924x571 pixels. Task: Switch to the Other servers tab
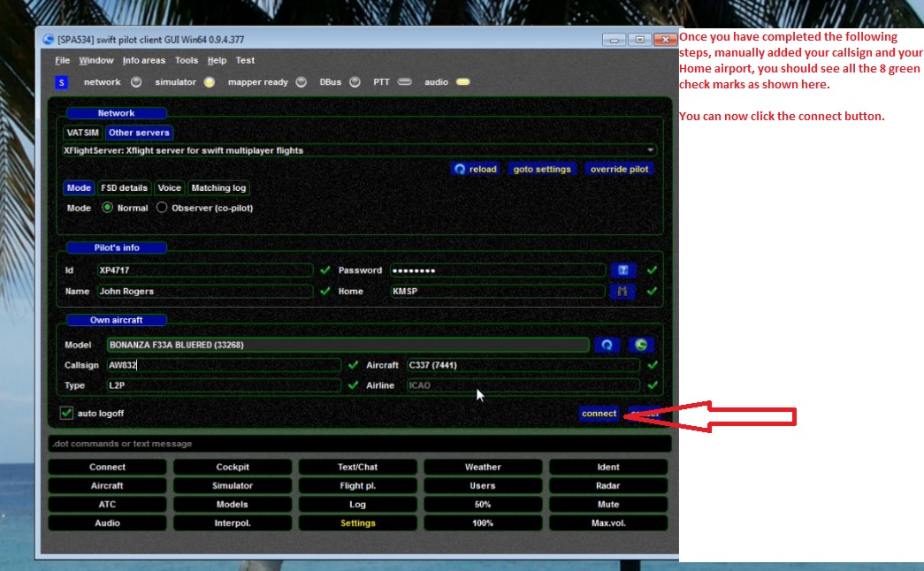[x=139, y=133]
